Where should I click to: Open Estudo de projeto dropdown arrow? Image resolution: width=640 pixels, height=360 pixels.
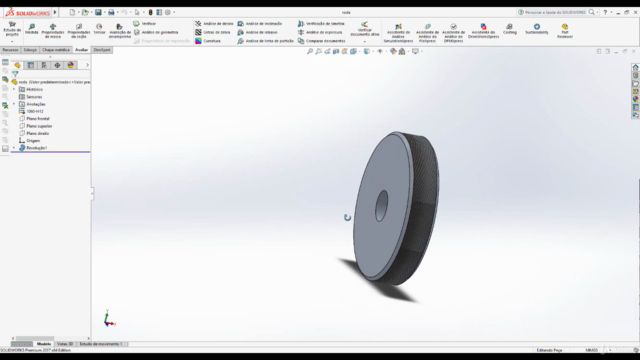[12, 42]
